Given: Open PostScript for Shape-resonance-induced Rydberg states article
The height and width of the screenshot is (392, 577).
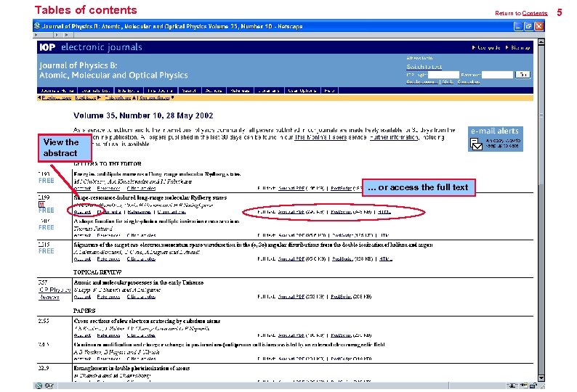Looking at the screenshot, I should [341, 212].
